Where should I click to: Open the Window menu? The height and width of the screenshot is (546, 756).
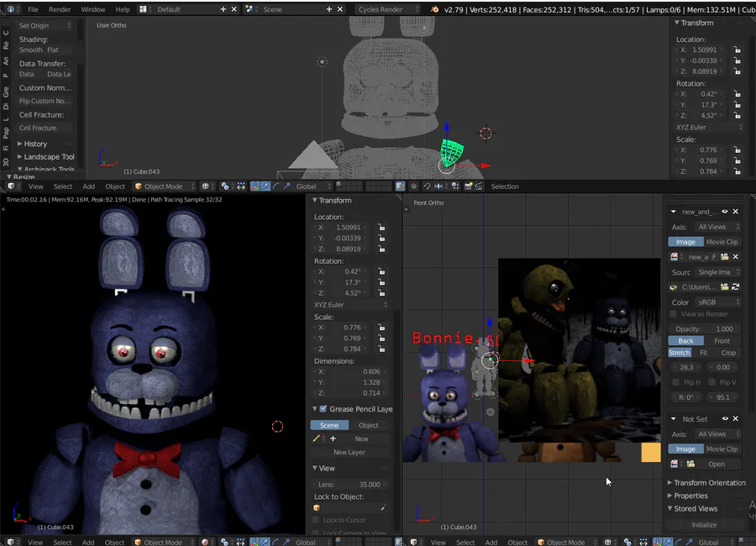pos(92,9)
